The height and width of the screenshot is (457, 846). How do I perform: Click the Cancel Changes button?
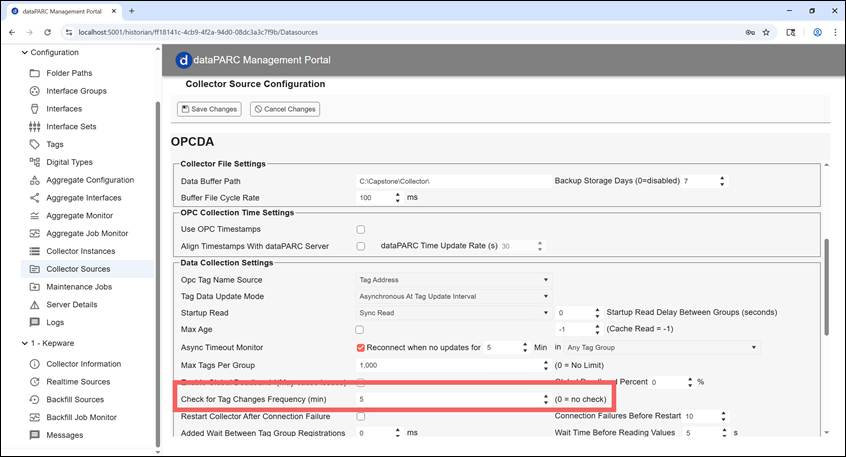285,109
